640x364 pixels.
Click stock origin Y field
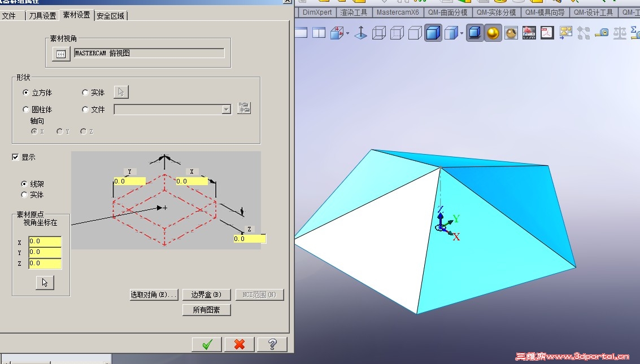coord(45,252)
